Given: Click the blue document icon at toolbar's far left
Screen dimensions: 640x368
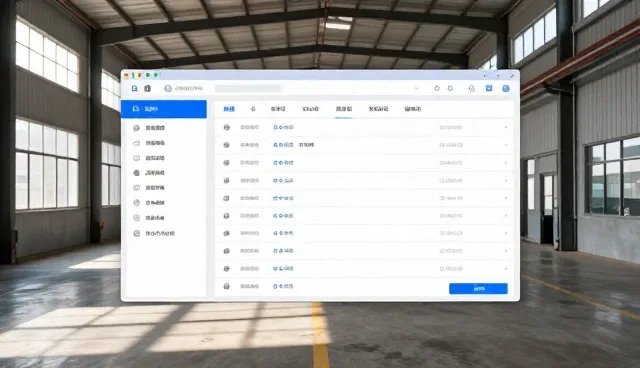Looking at the screenshot, I should point(134,88).
